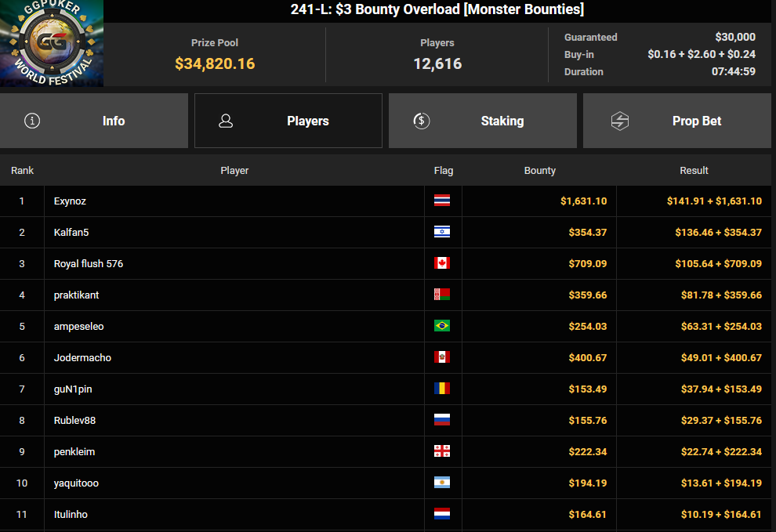Click the Rank column header
Image resolution: width=776 pixels, height=532 pixels.
point(22,170)
